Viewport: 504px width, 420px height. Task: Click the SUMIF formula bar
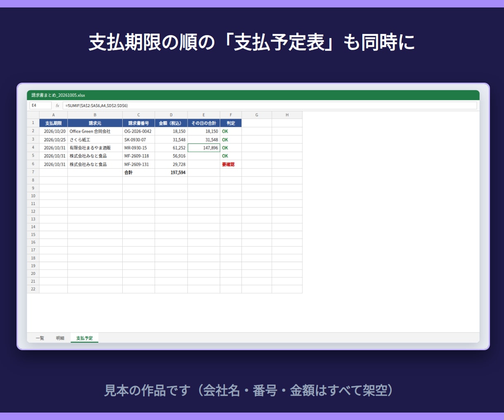270,105
